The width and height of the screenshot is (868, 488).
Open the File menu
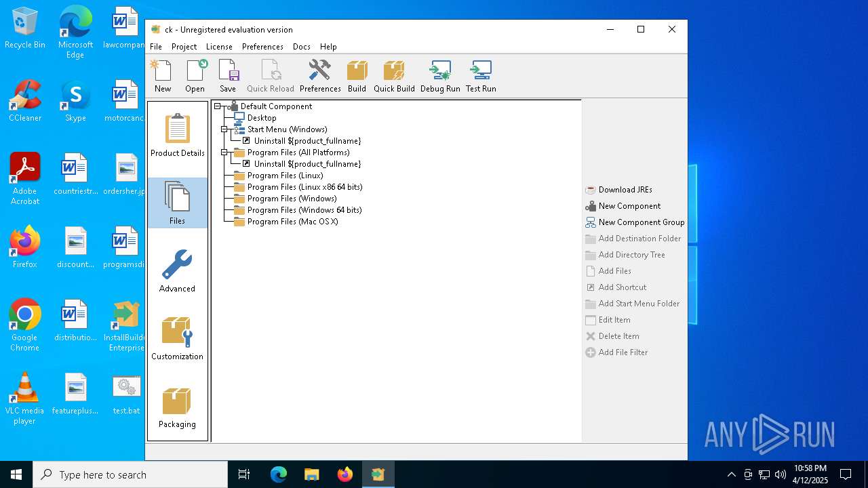[156, 47]
